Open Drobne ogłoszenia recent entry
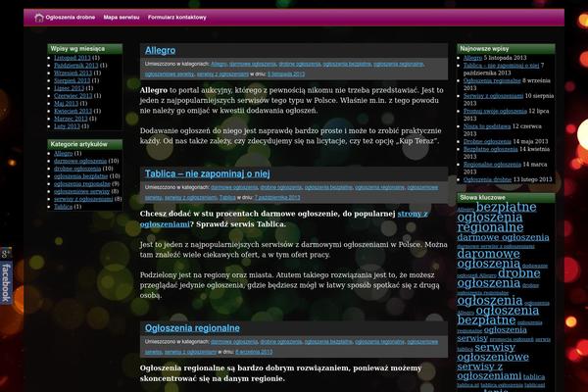The width and height of the screenshot is (588, 392). (x=487, y=142)
